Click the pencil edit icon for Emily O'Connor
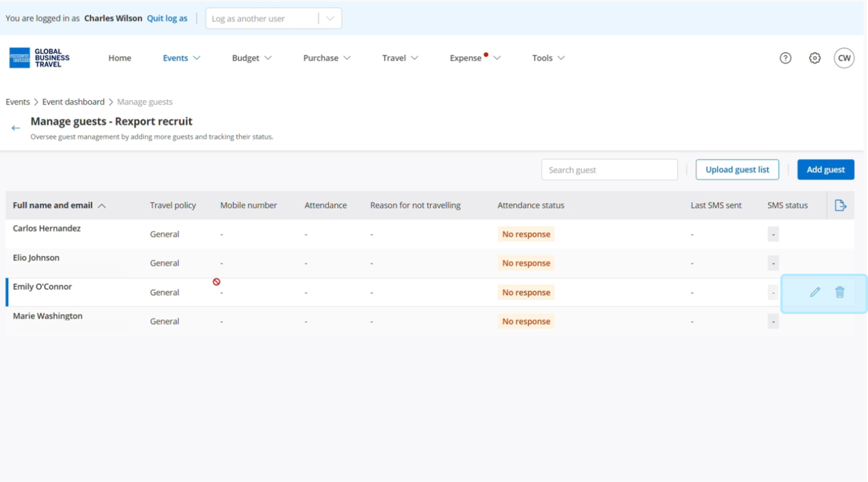Image resolution: width=868 pixels, height=482 pixels. [815, 292]
